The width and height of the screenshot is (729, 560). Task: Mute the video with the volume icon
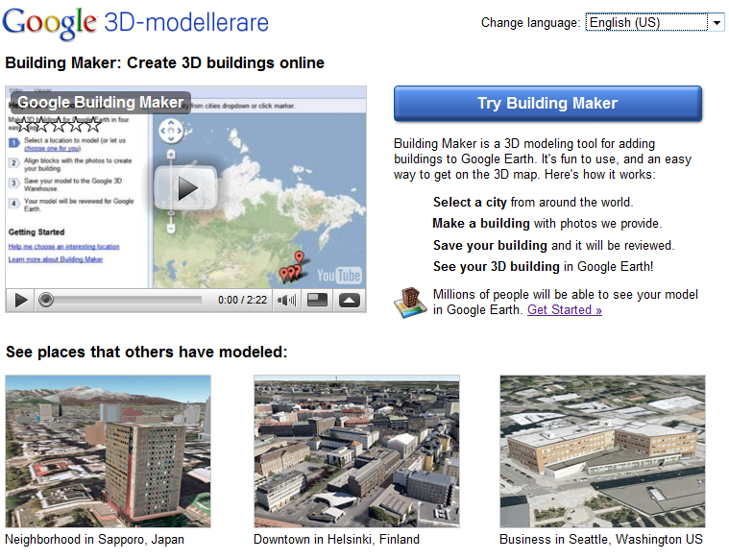(286, 301)
